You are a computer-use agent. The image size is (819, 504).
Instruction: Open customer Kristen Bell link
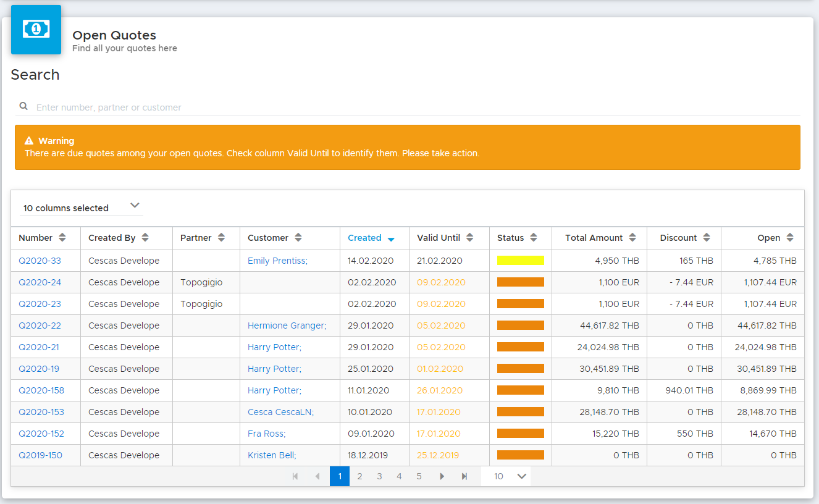272,455
